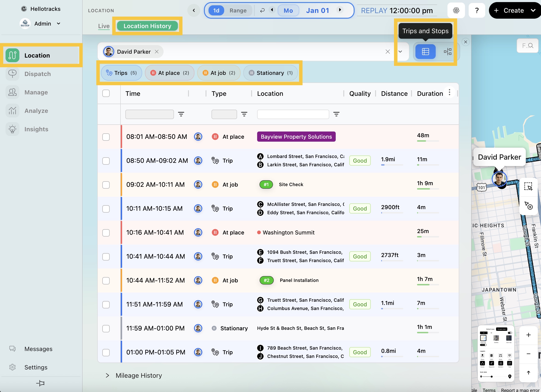Click the Location filter text field
Screen dimensions: 541x392
(293, 114)
